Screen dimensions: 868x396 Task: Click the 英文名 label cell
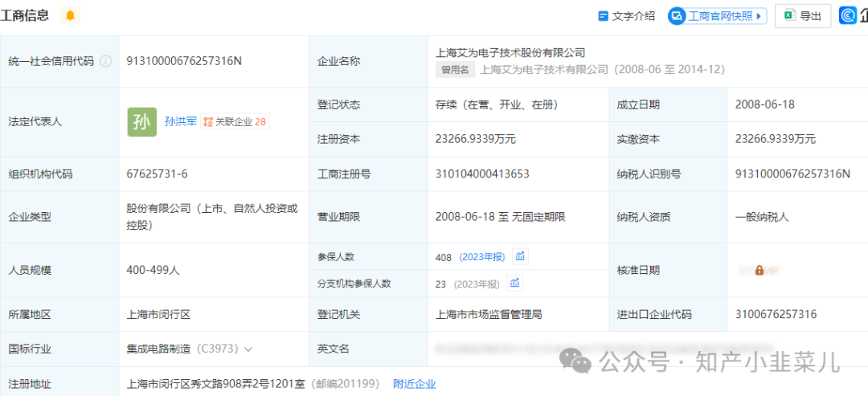pyautogui.click(x=368, y=349)
